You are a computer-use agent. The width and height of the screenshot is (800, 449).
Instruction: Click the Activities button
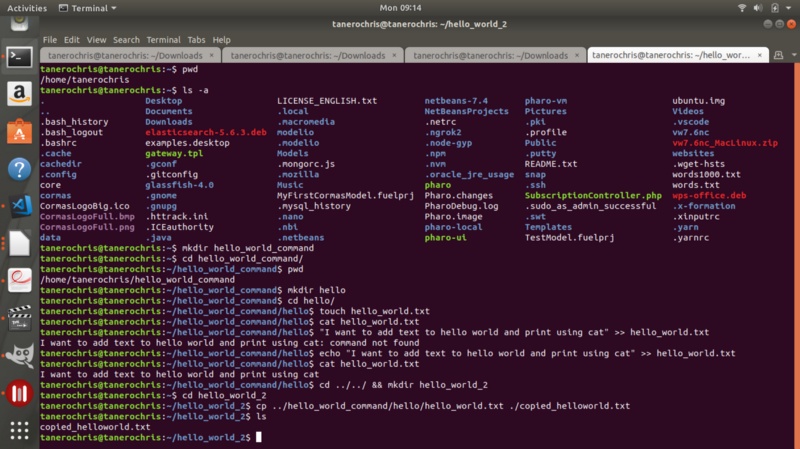(26, 7)
